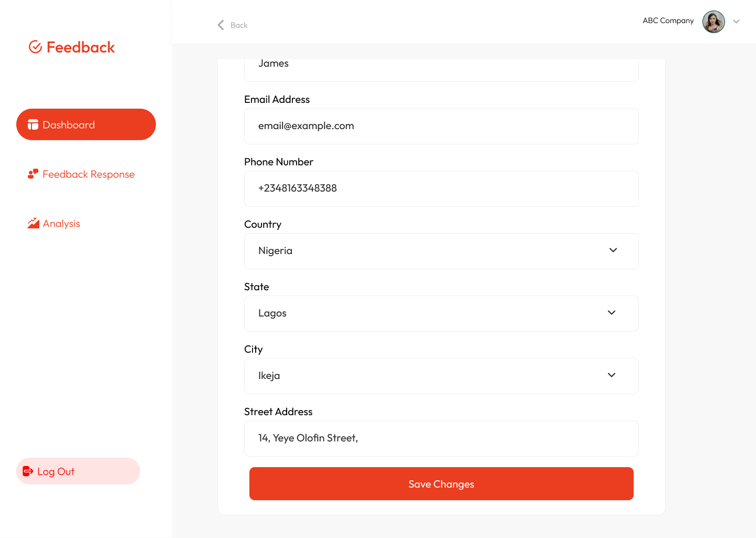Click the Analysis chart icon

pos(34,223)
